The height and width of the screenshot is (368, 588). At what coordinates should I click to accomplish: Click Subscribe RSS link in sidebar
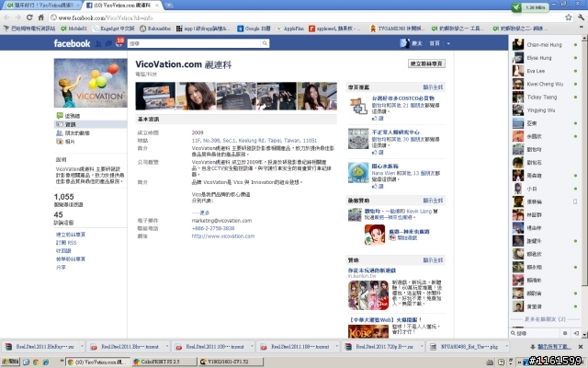pos(66,243)
